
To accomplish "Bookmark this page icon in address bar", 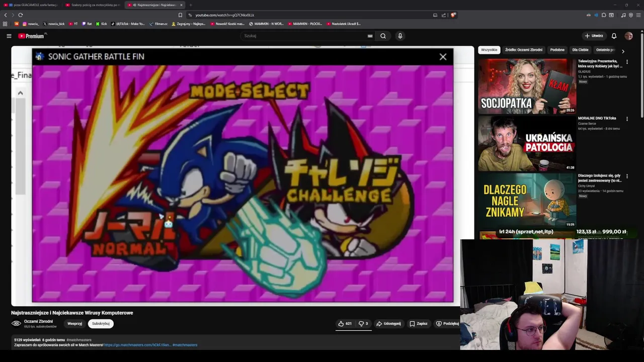I will (x=180, y=15).
